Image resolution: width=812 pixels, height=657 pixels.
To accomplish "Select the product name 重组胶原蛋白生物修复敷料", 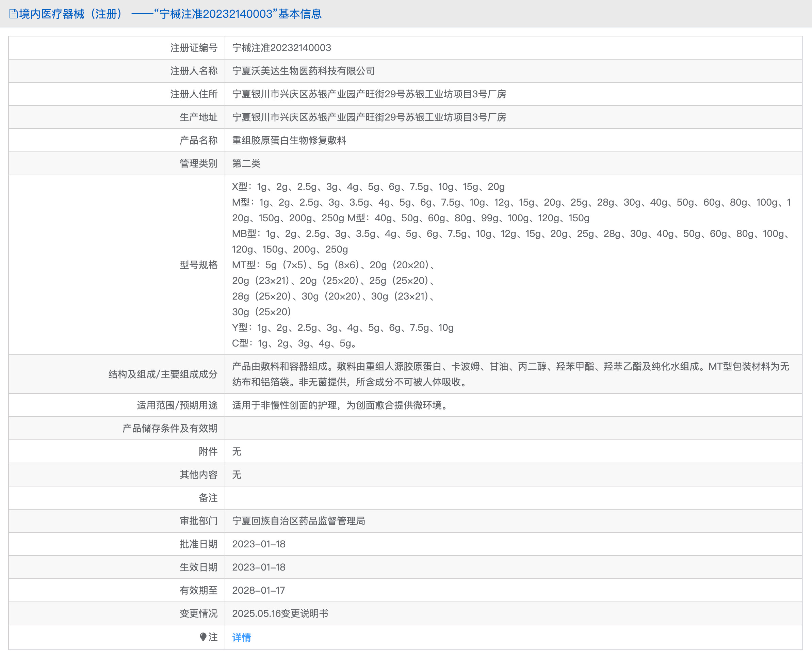I will pyautogui.click(x=290, y=140).
